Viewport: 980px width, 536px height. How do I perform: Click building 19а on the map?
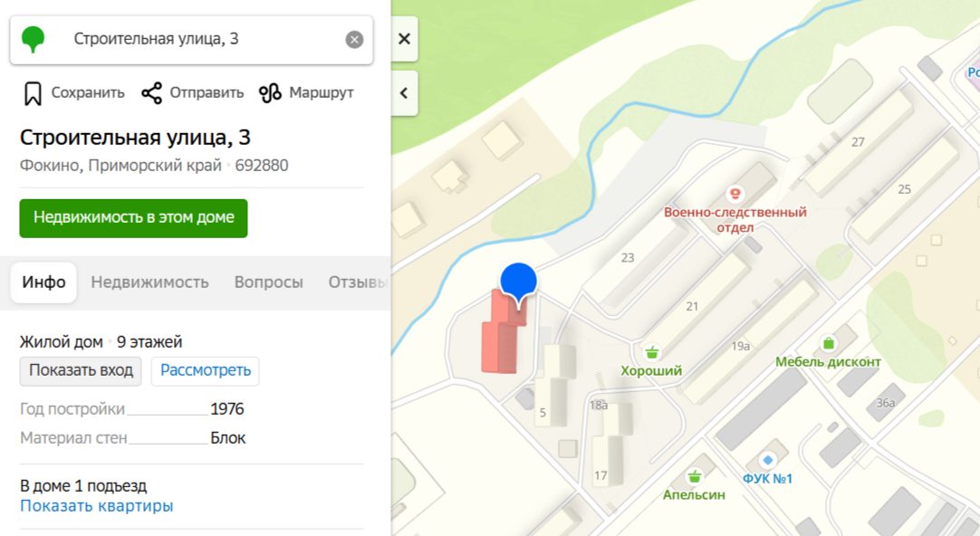741,346
